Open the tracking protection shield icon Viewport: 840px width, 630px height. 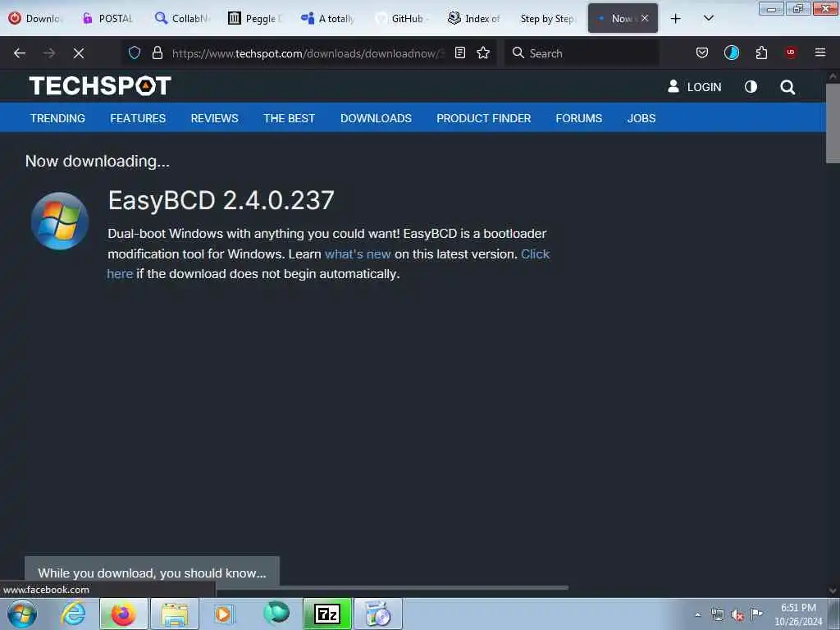click(x=135, y=52)
